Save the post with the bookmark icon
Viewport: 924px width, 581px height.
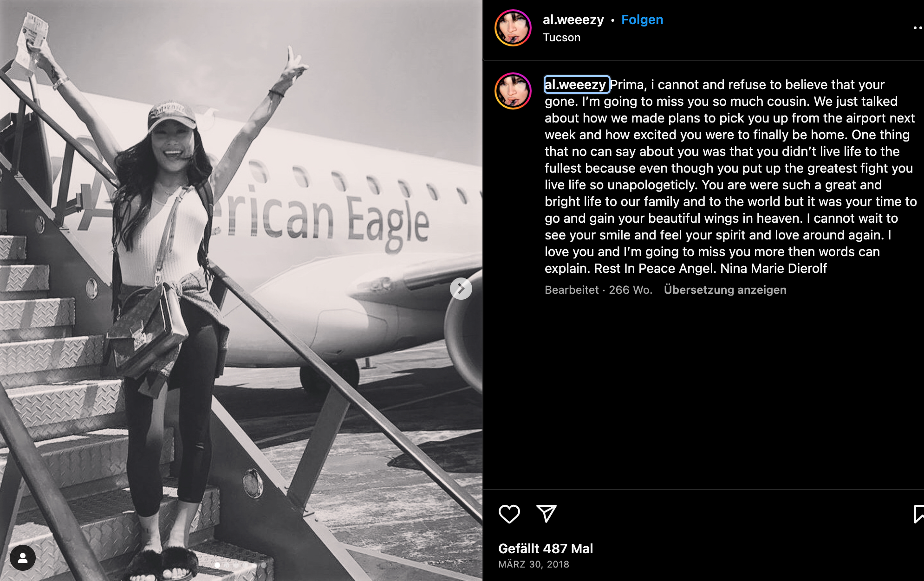[918, 514]
